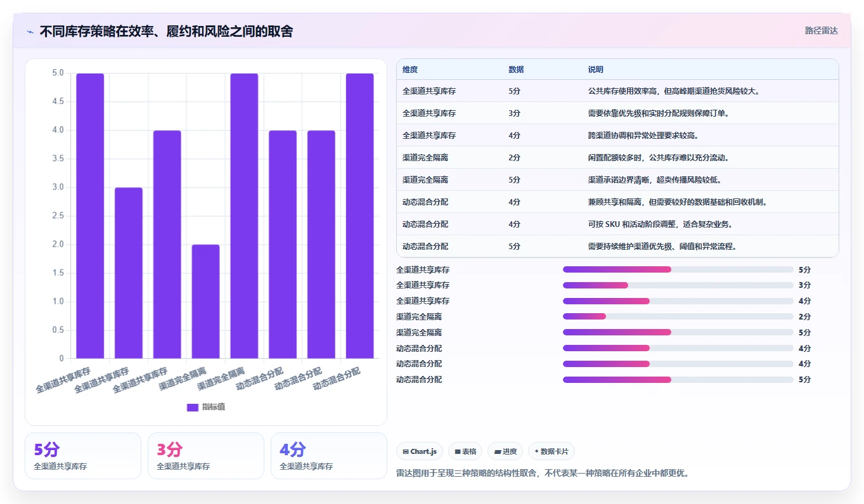Click 全渠道共享库存 progress bar showing 5分
This screenshot has width=864, height=504.
tap(678, 269)
